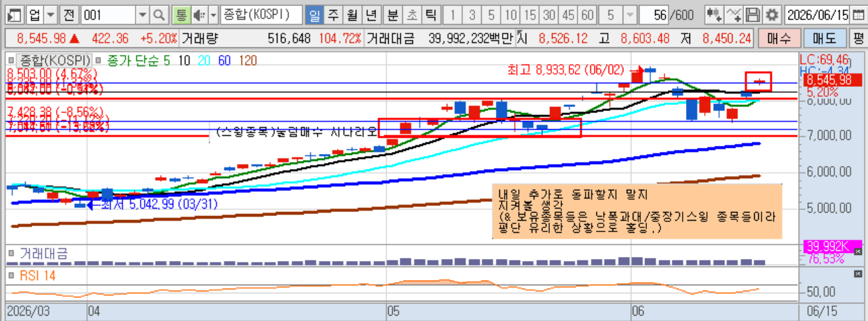This screenshot has height=321, width=868.
Task: Choose the 30 interval button
Action: [x=549, y=14]
